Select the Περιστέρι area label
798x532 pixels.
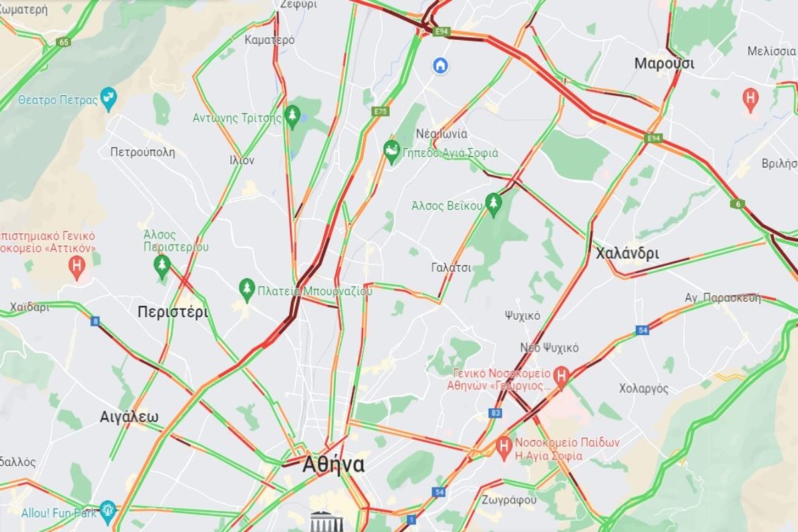[172, 312]
